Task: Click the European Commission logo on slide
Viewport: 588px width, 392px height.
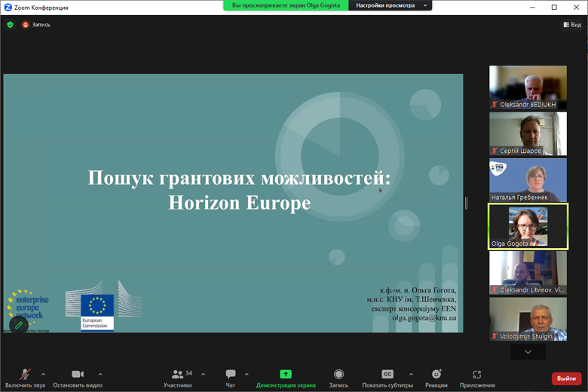Action: coord(103,305)
